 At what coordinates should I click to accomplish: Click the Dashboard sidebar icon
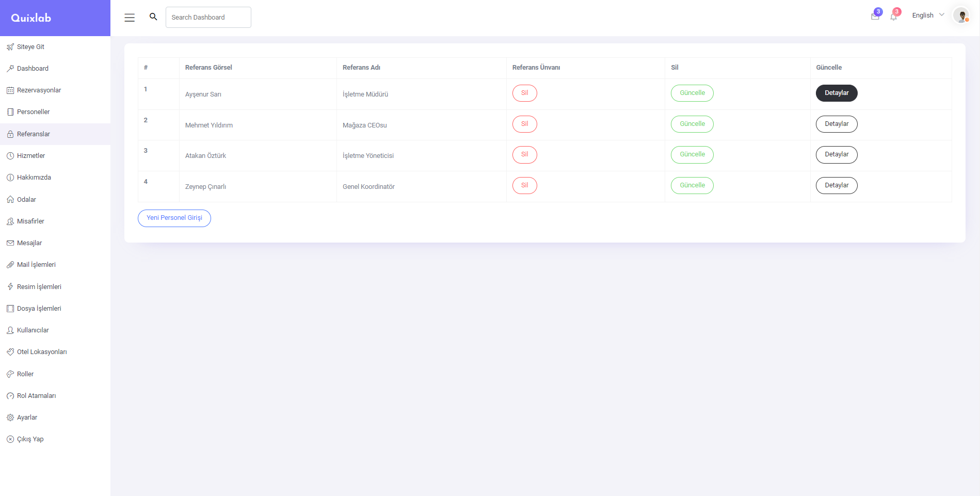10,69
